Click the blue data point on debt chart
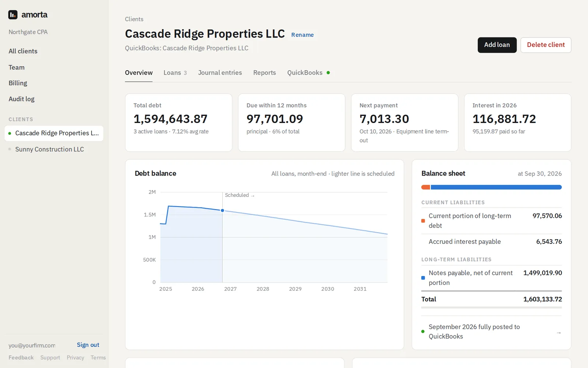Image resolution: width=588 pixels, height=368 pixels. point(222,210)
